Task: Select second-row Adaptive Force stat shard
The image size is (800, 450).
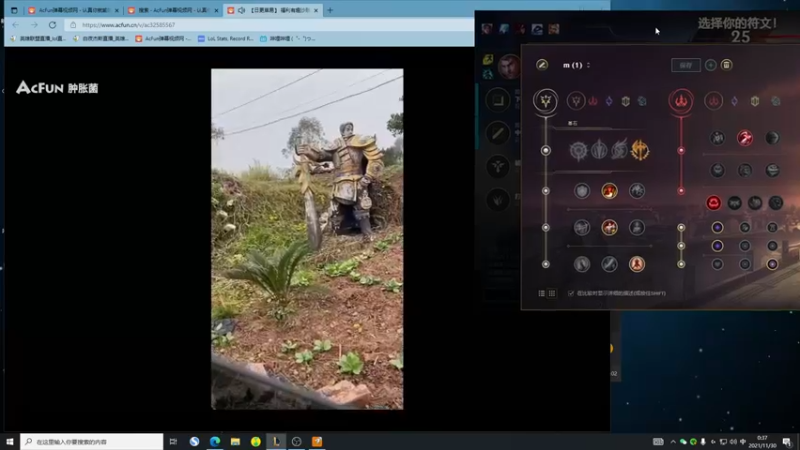Action: click(x=717, y=246)
